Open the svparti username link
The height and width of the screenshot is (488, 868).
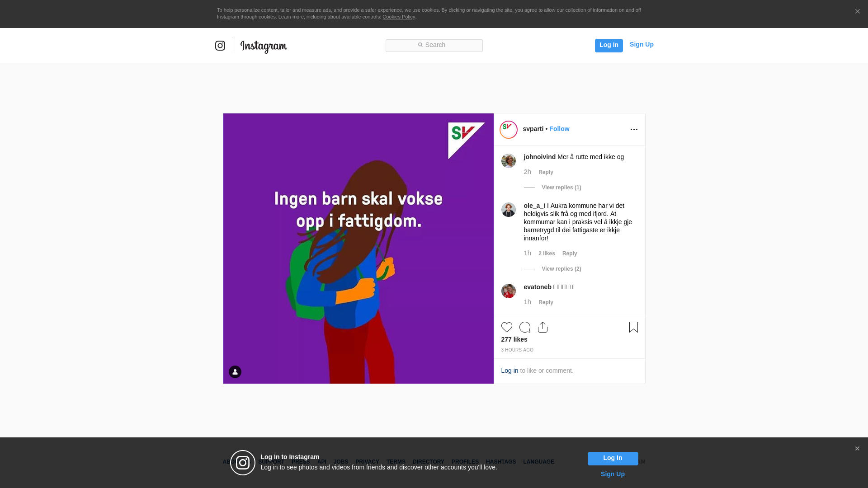[x=533, y=129]
